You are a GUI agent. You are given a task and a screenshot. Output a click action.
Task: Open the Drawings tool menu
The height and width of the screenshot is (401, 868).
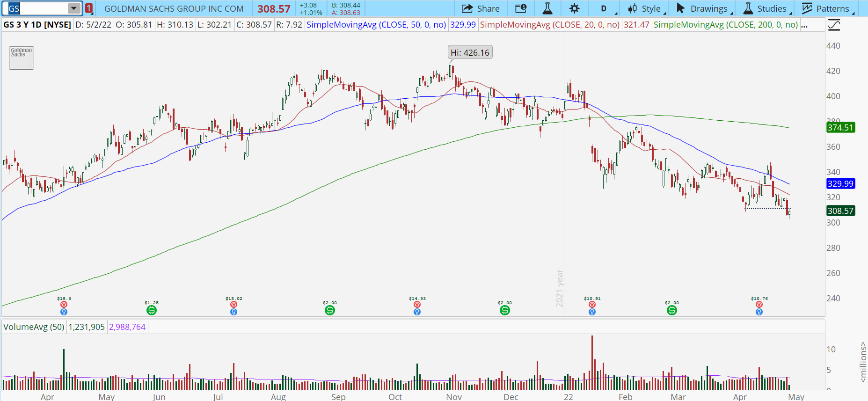(703, 8)
